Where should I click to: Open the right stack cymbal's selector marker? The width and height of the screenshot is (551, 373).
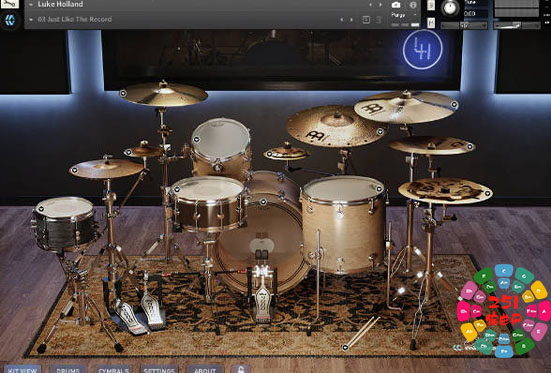(470, 147)
